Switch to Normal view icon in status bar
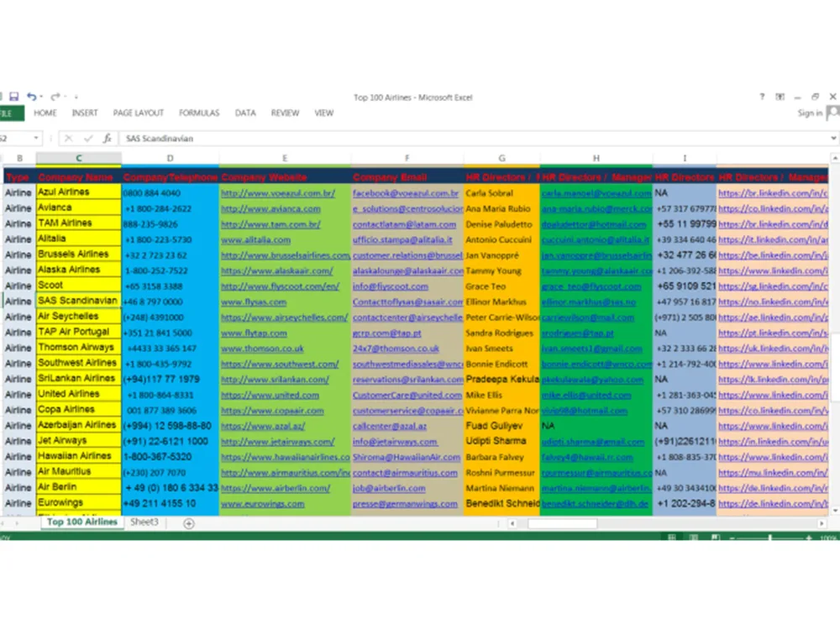This screenshot has height=630, width=840. pyautogui.click(x=671, y=538)
